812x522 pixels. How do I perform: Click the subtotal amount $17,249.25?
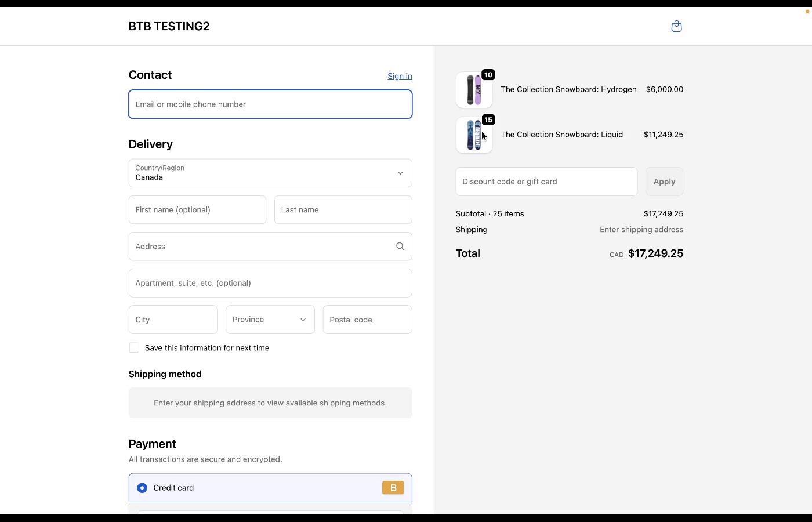pyautogui.click(x=664, y=213)
